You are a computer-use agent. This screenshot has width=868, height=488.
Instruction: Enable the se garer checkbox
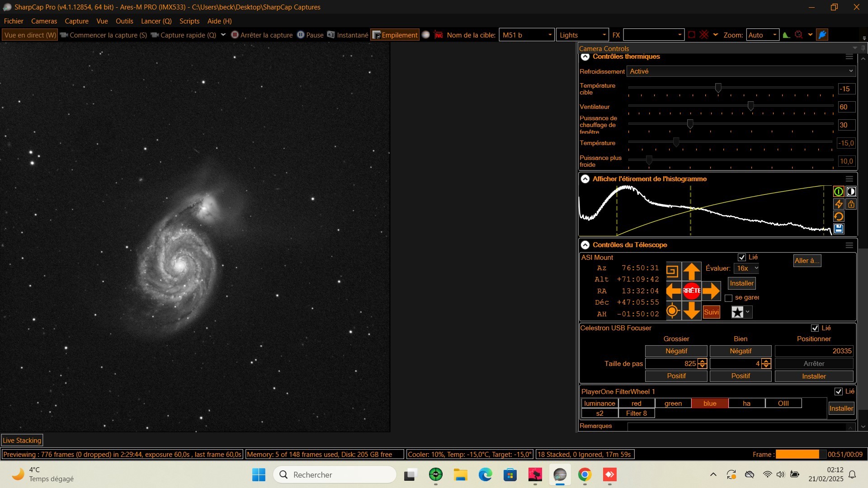coord(728,298)
